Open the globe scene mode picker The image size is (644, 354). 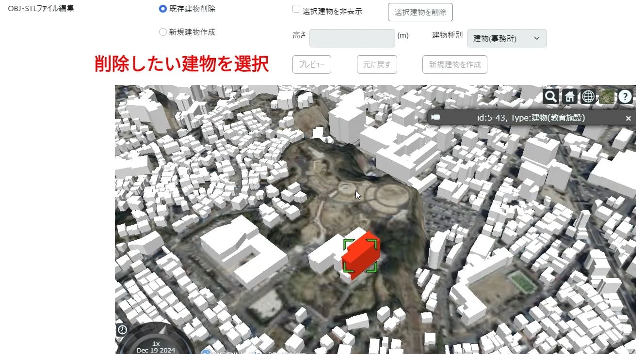(588, 96)
